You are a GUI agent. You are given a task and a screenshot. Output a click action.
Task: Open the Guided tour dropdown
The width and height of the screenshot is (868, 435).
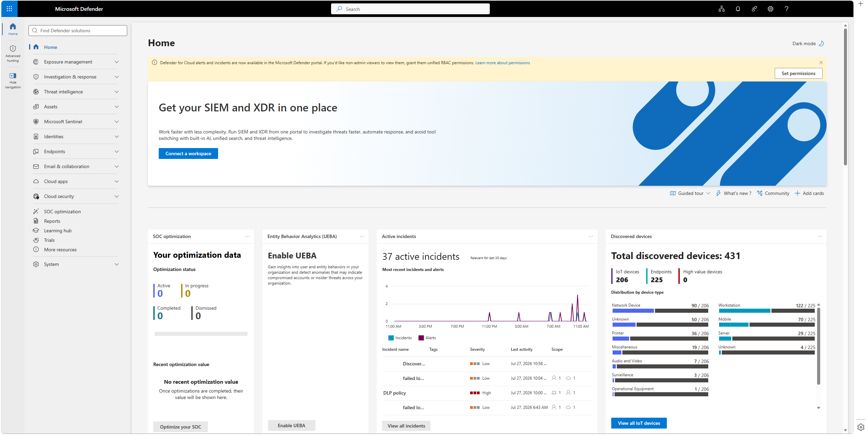(x=690, y=193)
